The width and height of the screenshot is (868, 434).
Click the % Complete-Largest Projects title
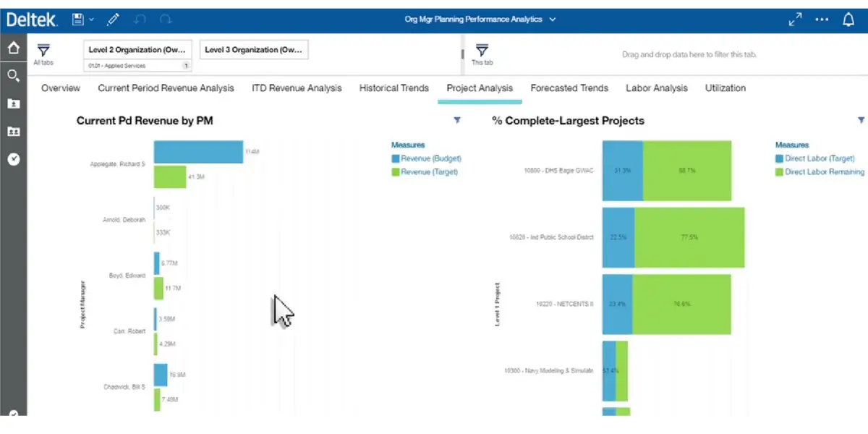[x=569, y=121]
